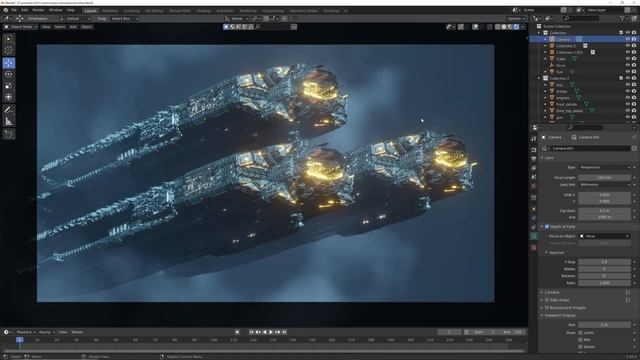Hide the Cube object via its eye icon

point(628,59)
